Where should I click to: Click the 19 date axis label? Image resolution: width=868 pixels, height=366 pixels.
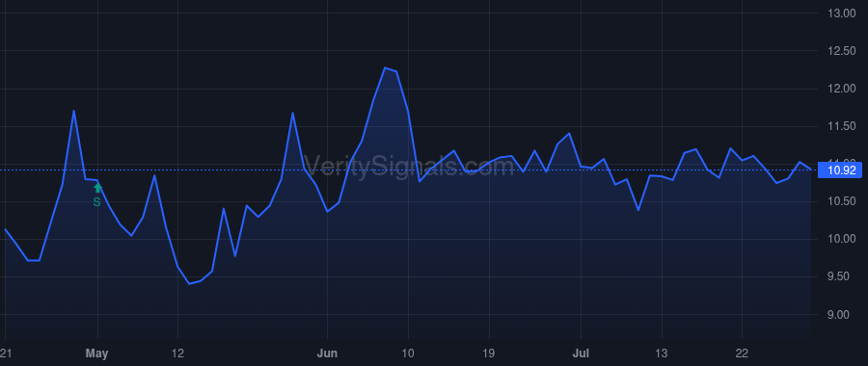point(489,353)
